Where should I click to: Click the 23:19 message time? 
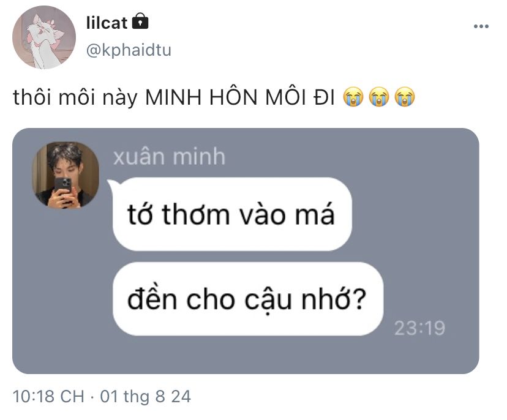(419, 328)
